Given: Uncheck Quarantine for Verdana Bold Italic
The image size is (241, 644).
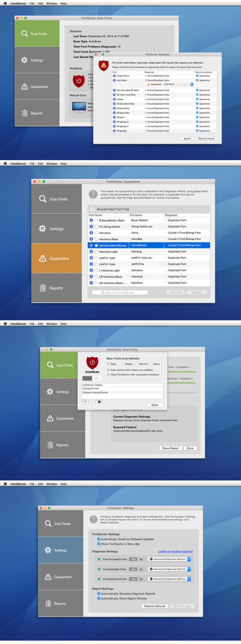Looking at the screenshot, I should [197, 104].
